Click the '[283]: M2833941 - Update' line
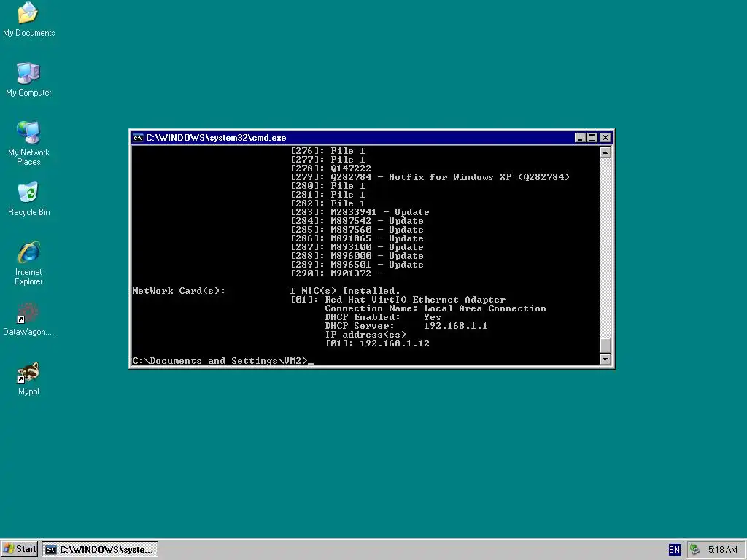The width and height of the screenshot is (747, 560). point(360,212)
